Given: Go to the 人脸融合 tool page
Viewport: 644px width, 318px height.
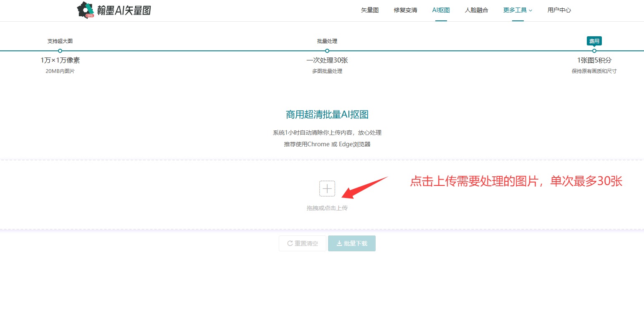Looking at the screenshot, I should (x=476, y=10).
